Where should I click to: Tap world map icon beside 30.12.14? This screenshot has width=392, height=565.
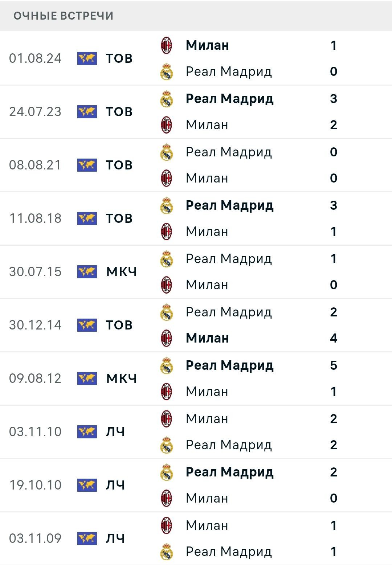(87, 325)
